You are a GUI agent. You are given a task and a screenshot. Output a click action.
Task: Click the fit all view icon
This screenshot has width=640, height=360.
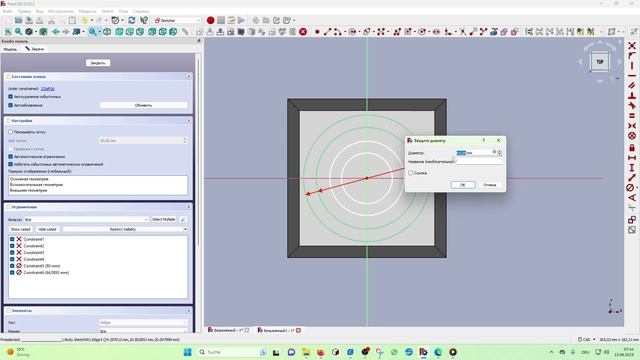8,31
